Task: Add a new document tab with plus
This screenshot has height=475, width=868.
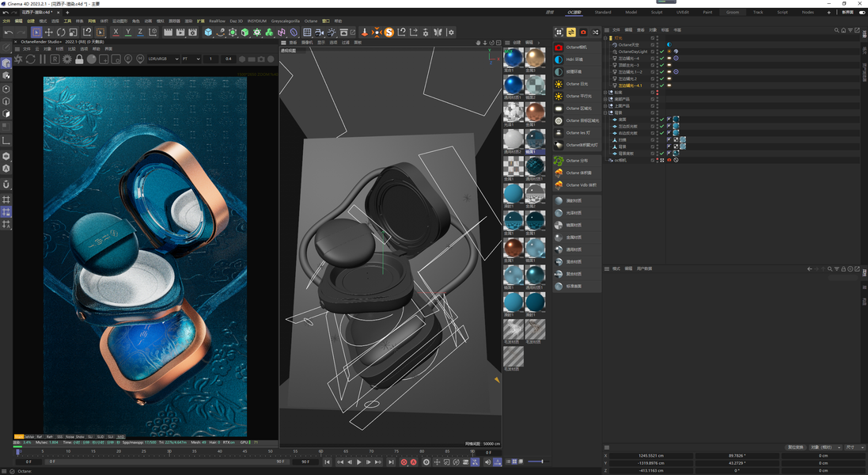Action: [x=67, y=12]
